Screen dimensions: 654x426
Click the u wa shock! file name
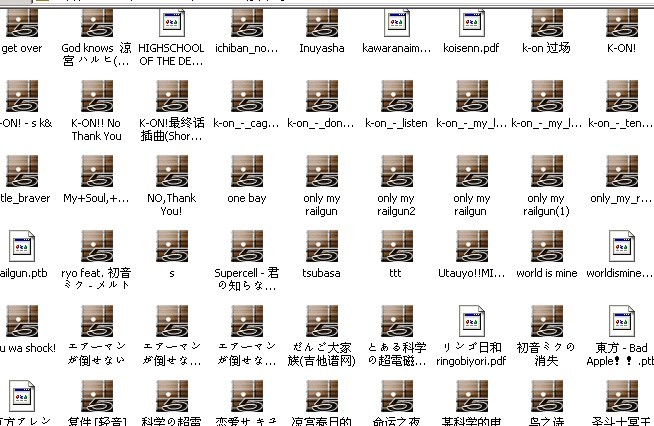[x=28, y=348]
